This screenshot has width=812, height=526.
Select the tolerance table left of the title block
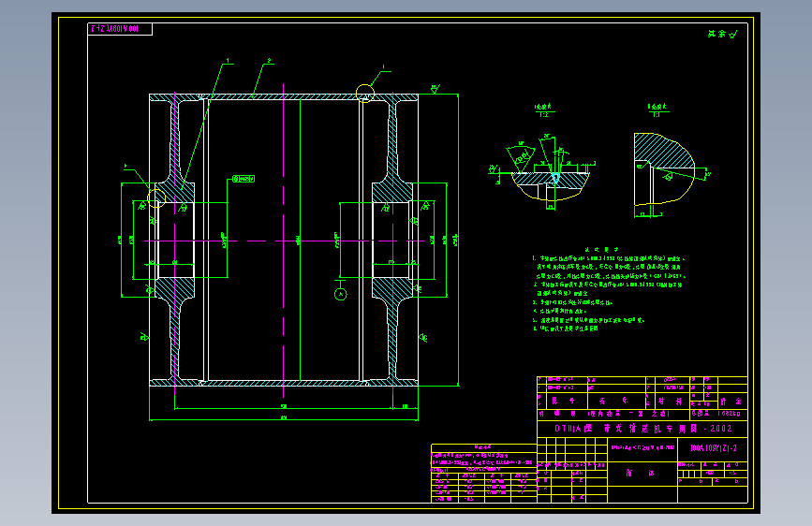point(483,473)
